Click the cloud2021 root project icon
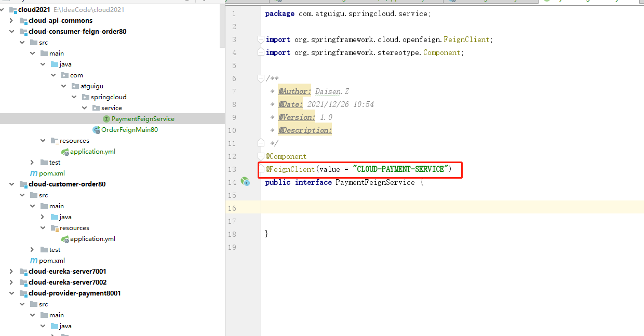The image size is (644, 336). click(13, 10)
